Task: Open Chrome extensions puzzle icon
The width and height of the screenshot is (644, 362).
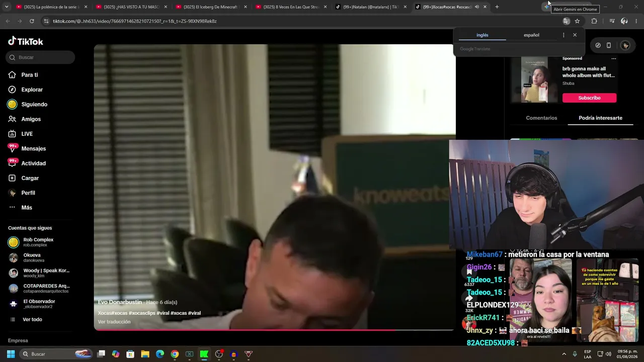Action: (x=594, y=21)
